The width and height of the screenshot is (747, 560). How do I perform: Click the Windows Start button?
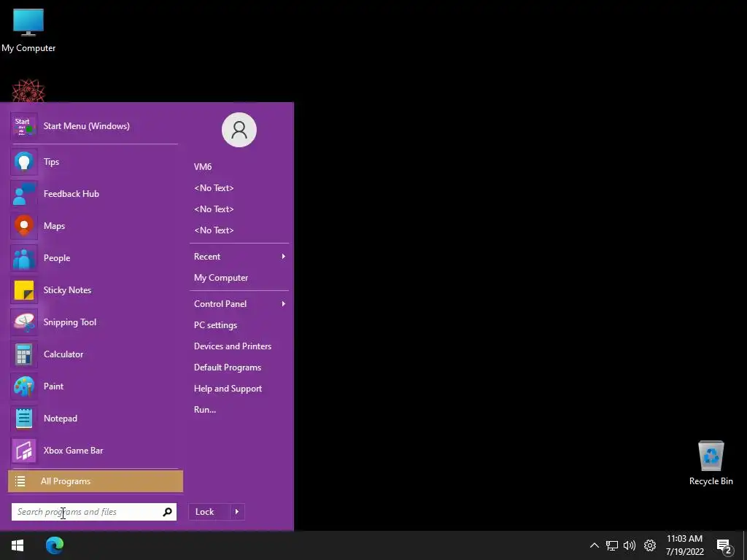point(18,545)
